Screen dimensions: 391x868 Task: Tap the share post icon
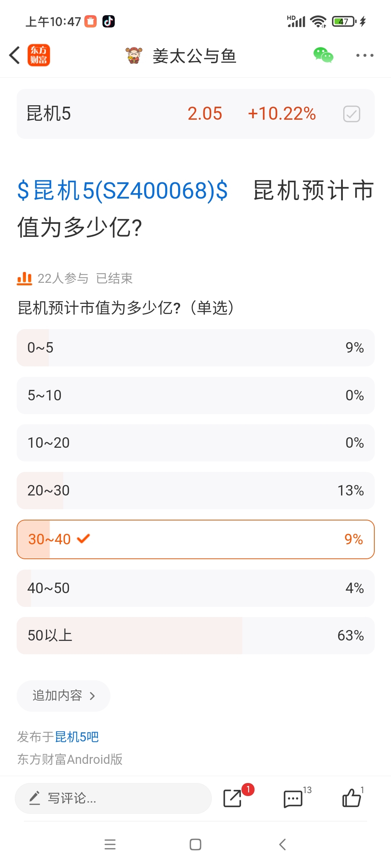[x=233, y=798]
